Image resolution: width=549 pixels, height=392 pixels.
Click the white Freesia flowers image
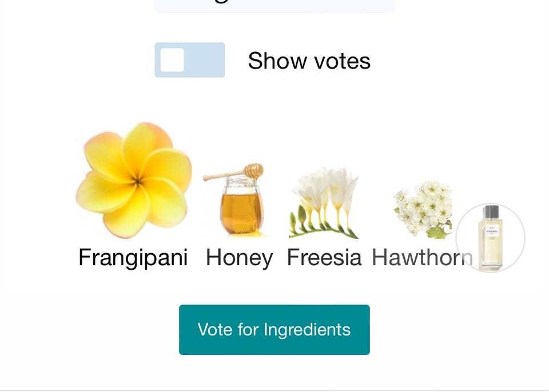[324, 203]
